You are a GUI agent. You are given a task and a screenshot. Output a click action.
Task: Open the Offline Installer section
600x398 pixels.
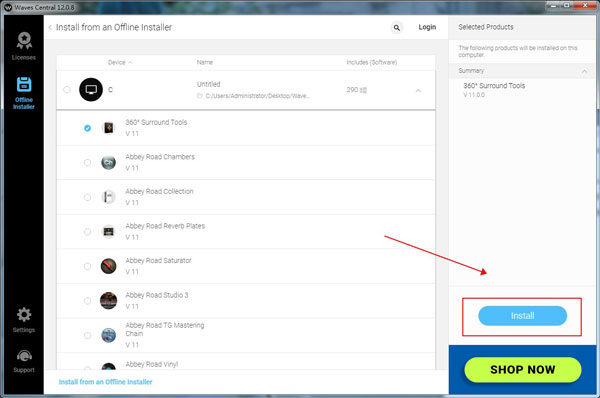(x=24, y=93)
